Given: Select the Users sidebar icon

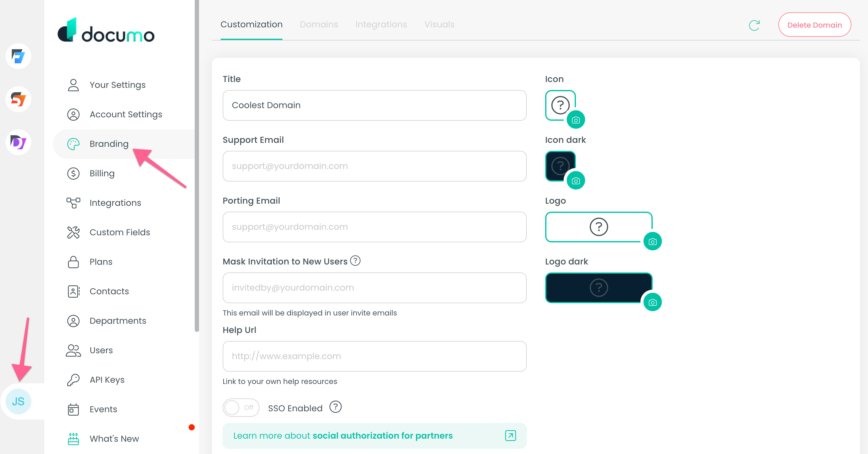Looking at the screenshot, I should pyautogui.click(x=73, y=350).
